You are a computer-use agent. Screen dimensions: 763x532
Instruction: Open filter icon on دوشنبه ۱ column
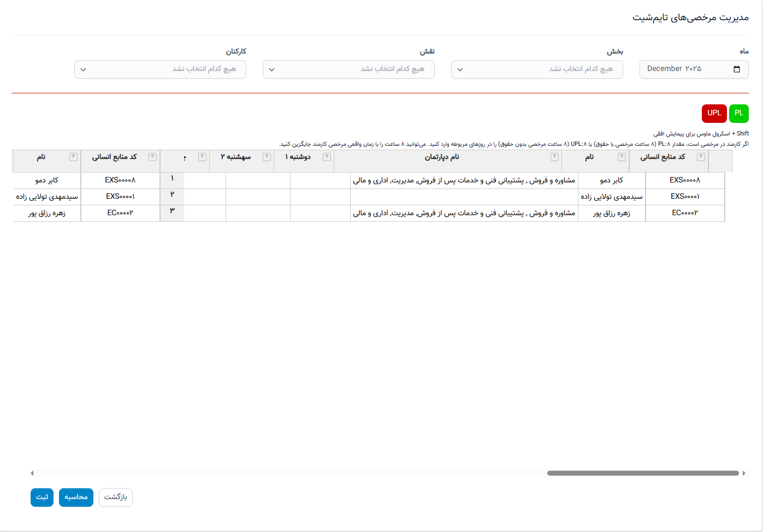point(327,157)
